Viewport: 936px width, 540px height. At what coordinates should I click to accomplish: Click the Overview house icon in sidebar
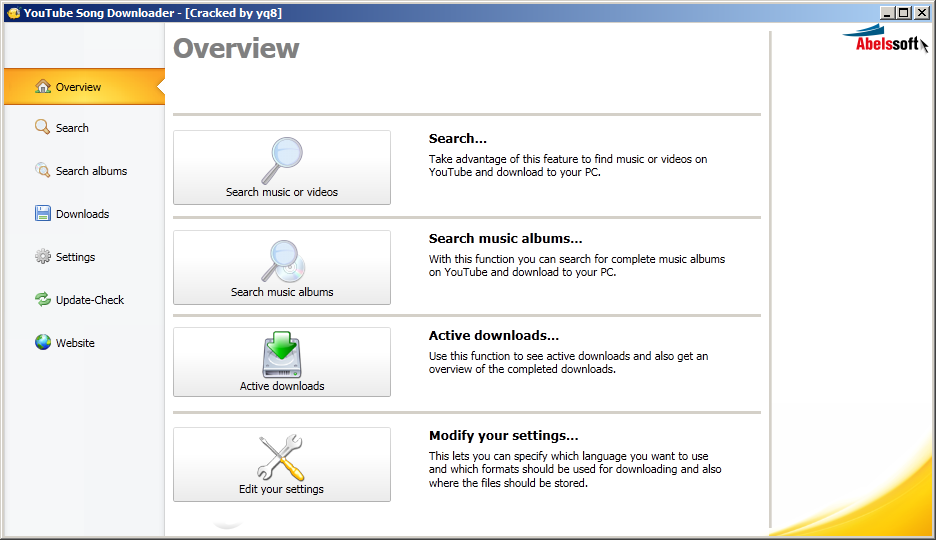pyautogui.click(x=42, y=87)
